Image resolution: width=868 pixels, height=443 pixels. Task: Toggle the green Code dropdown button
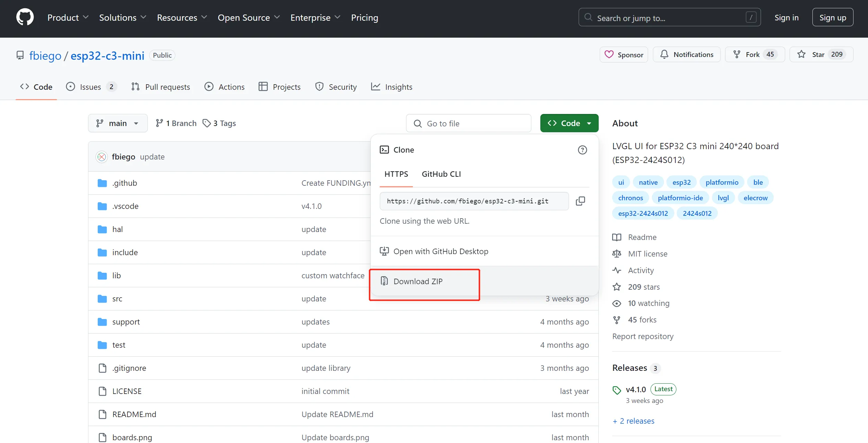pos(569,123)
